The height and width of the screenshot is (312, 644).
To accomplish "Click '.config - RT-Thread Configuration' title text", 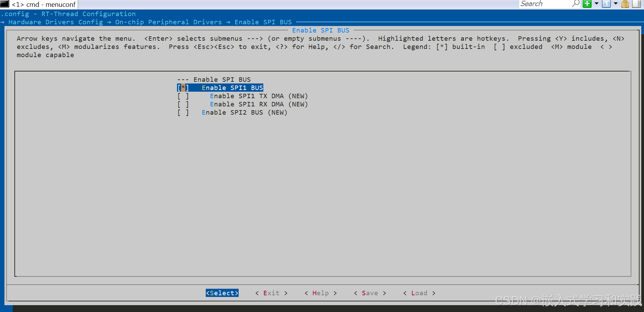I will (x=68, y=14).
